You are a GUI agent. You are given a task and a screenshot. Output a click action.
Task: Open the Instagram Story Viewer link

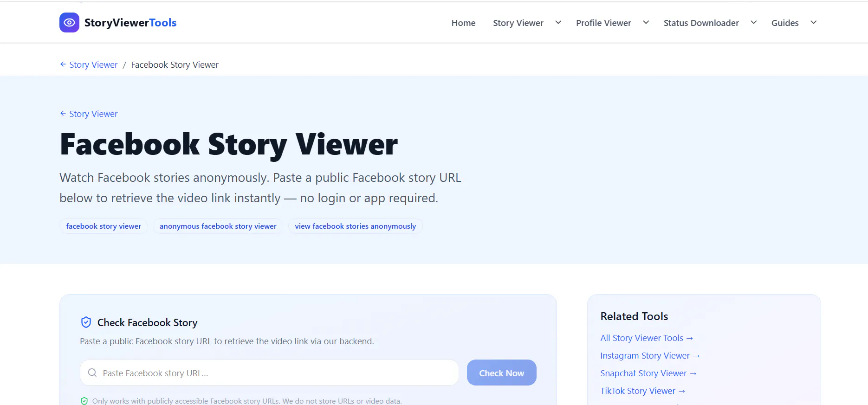pos(650,355)
